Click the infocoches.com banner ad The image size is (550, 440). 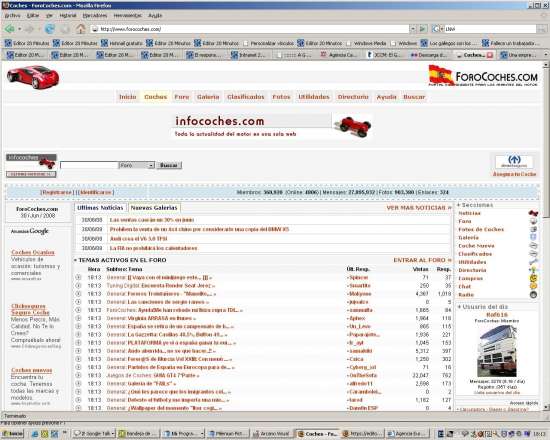272,127
